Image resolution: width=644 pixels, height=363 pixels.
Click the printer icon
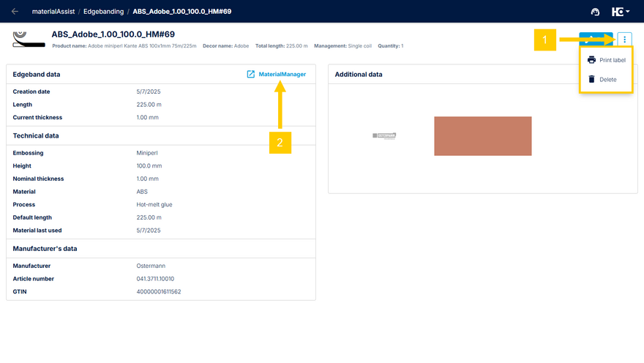(591, 60)
